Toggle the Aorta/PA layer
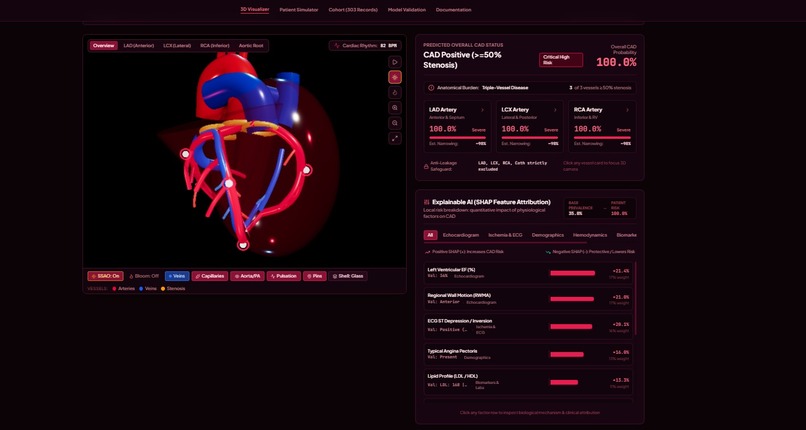The height and width of the screenshot is (430, 806). coord(247,276)
